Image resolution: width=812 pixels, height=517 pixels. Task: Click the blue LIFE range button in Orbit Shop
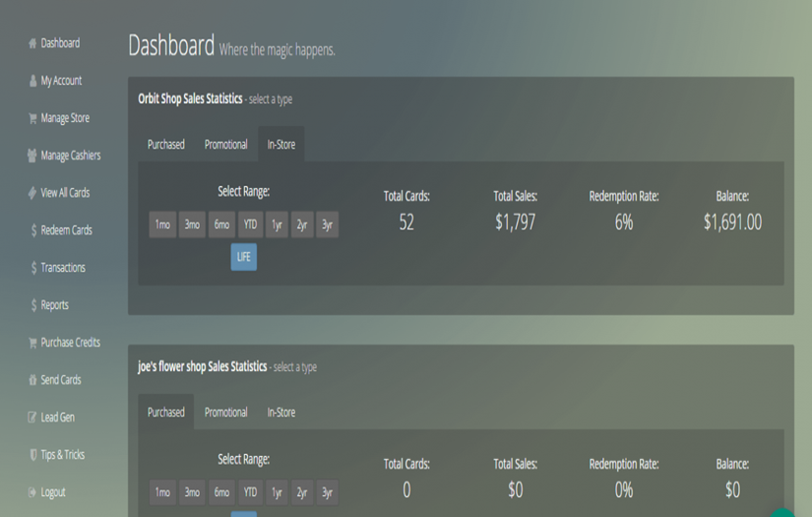click(x=243, y=257)
